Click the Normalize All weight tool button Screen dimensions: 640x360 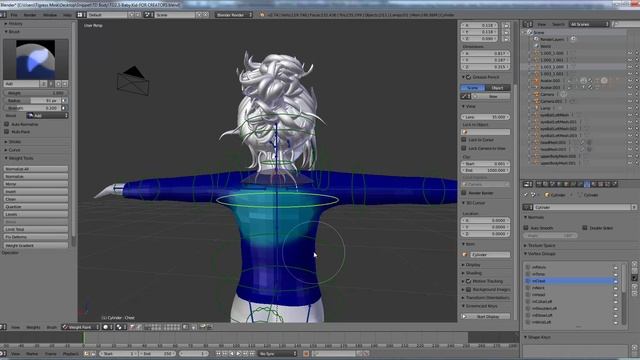point(36,169)
